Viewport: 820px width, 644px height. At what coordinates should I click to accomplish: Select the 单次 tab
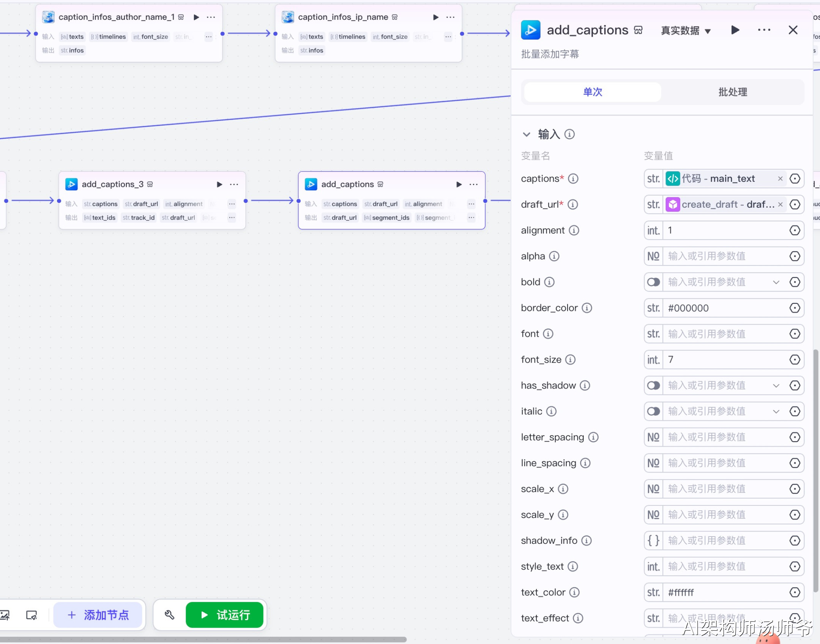click(x=593, y=92)
